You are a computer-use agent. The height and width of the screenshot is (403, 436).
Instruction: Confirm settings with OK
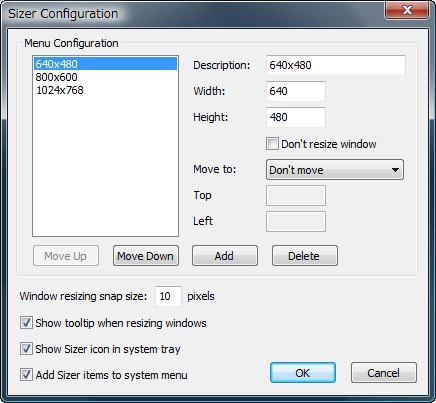(303, 373)
